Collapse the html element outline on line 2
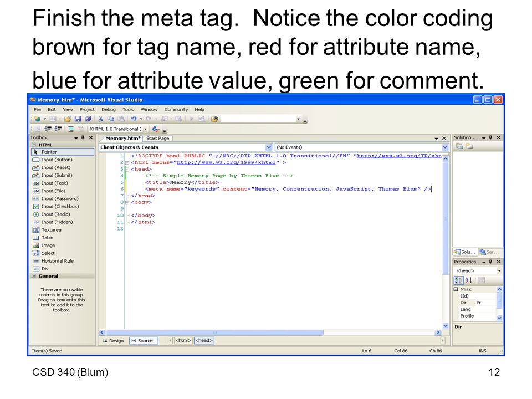The image size is (532, 399). (127, 163)
